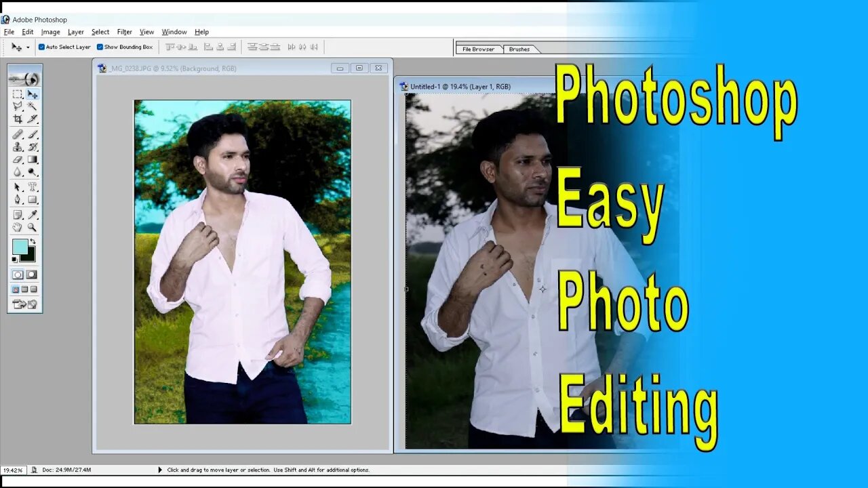Viewport: 868px width, 488px height.
Task: Select the Pen tool
Action: pos(18,199)
